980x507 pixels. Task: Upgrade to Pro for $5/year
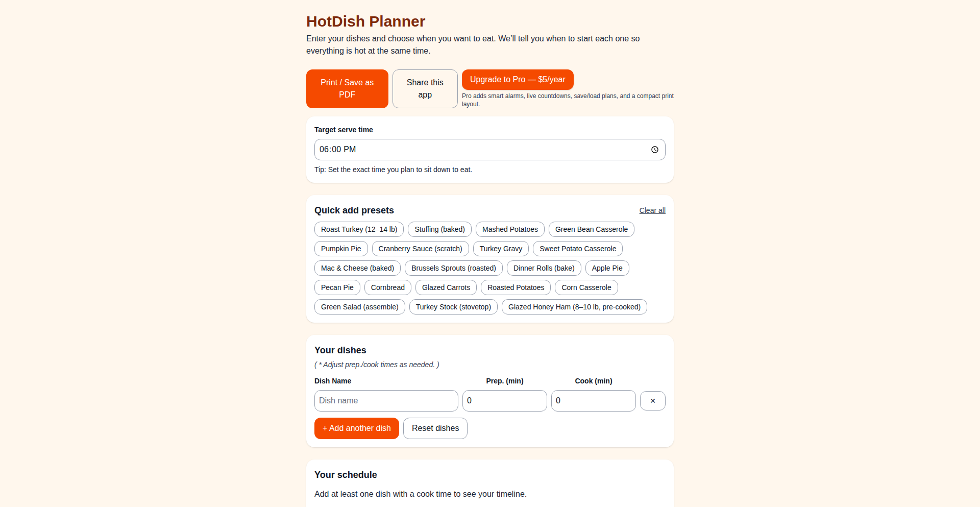point(517,80)
